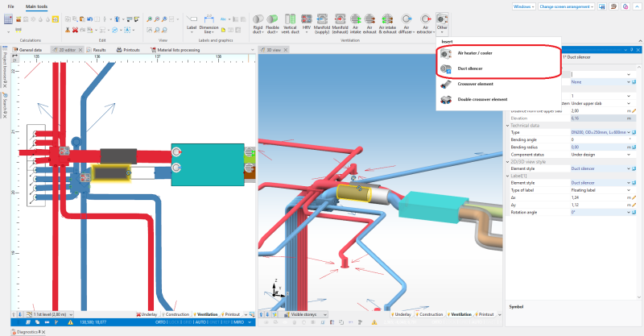
Task: Toggle Underlay layer in 3D view
Action: coord(401,314)
